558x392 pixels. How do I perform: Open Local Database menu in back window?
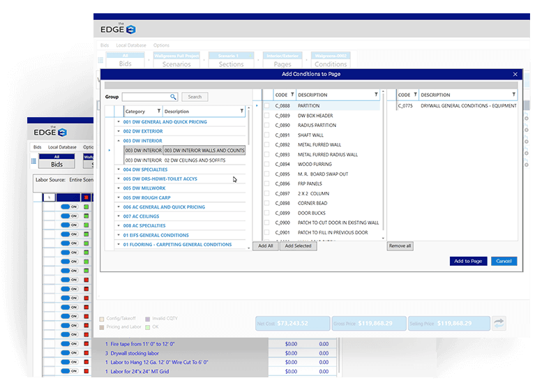point(62,147)
